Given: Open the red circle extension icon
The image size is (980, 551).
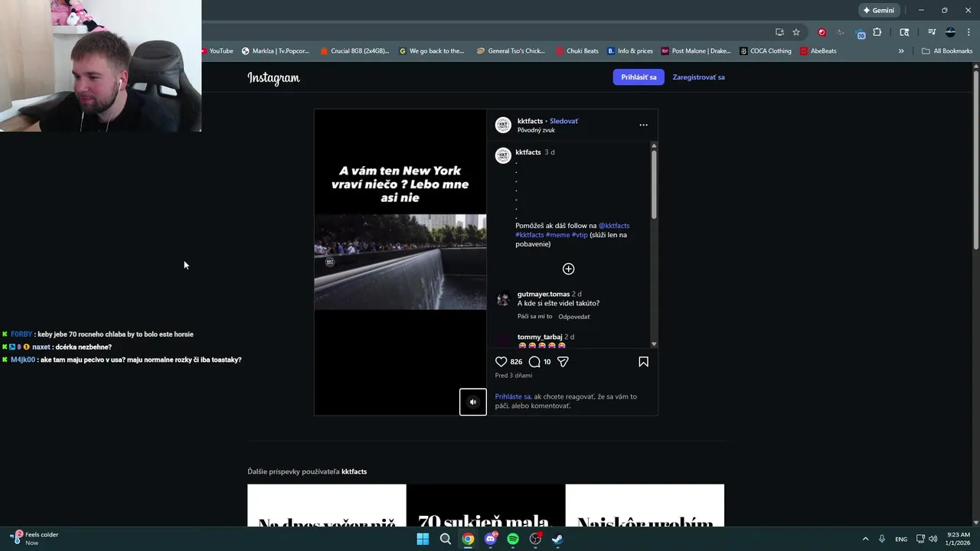Looking at the screenshot, I should (x=822, y=32).
